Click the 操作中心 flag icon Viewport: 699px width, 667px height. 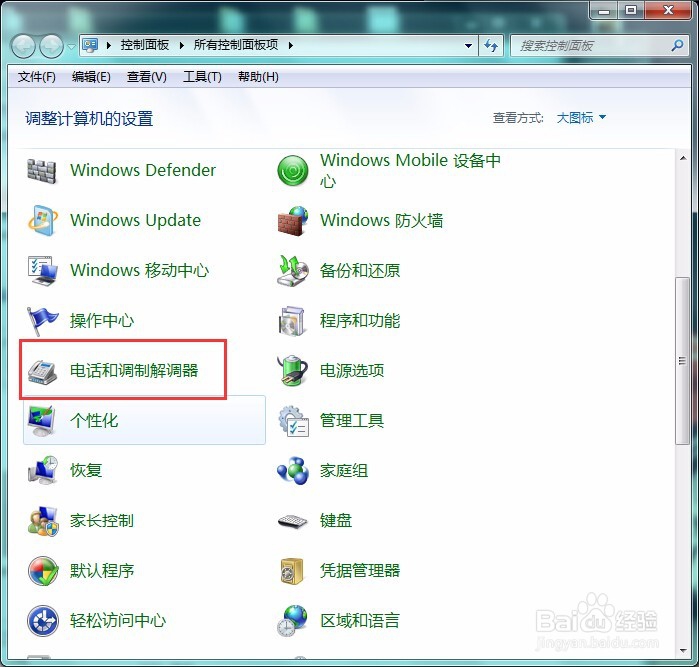(x=41, y=320)
